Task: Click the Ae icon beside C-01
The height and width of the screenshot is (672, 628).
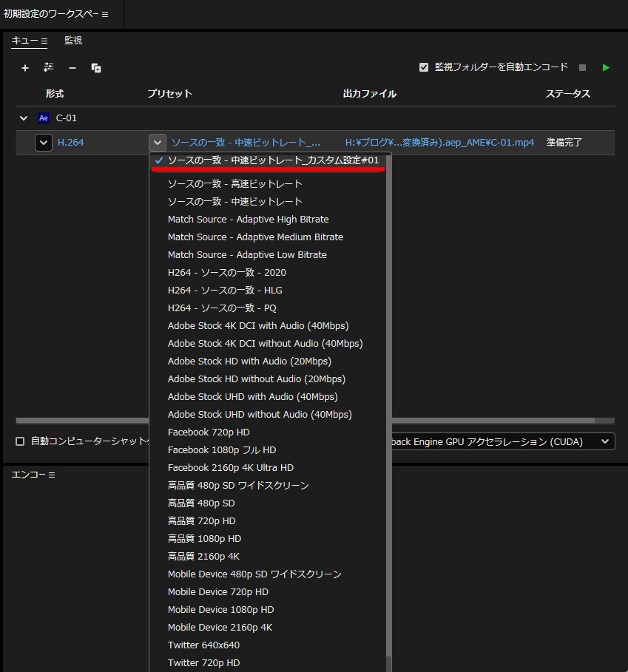Action: (x=43, y=118)
